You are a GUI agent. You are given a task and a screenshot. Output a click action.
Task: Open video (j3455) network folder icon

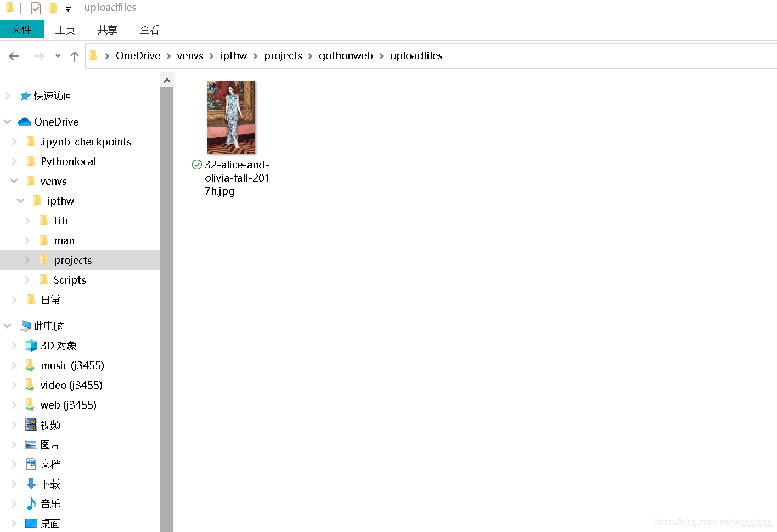pyautogui.click(x=30, y=385)
